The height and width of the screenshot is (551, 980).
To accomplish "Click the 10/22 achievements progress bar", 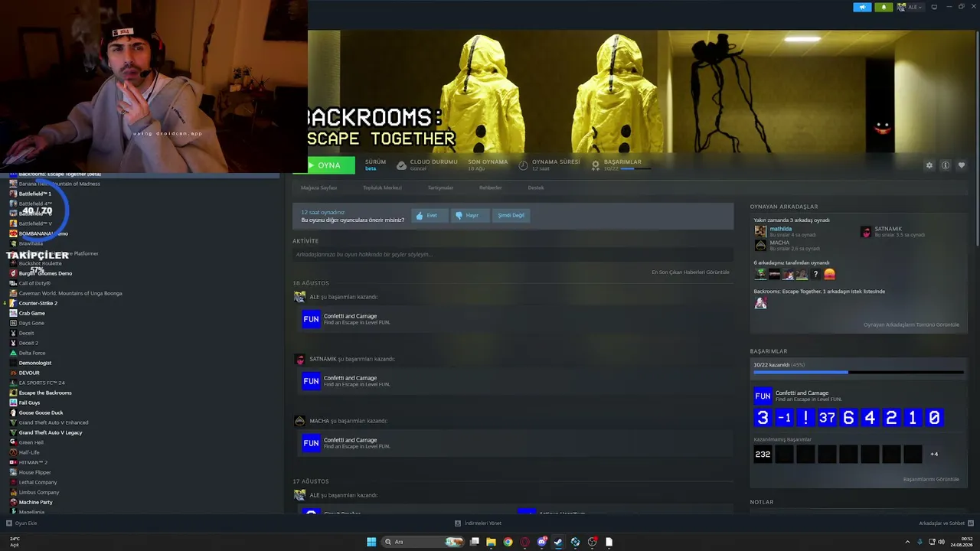I will coord(858,373).
